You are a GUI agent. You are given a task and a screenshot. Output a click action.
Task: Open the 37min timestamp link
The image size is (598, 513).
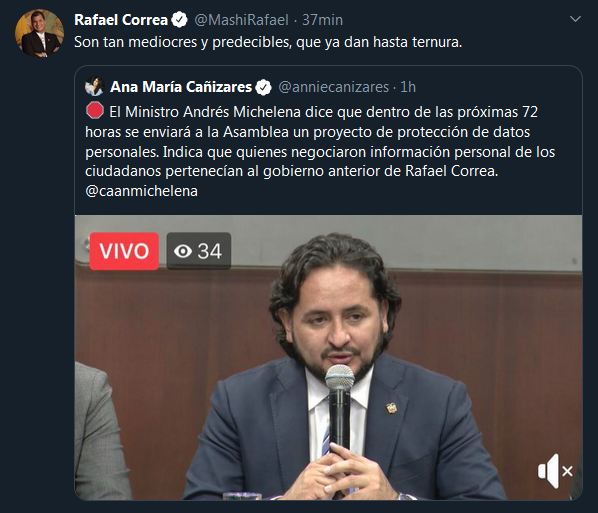322,20
